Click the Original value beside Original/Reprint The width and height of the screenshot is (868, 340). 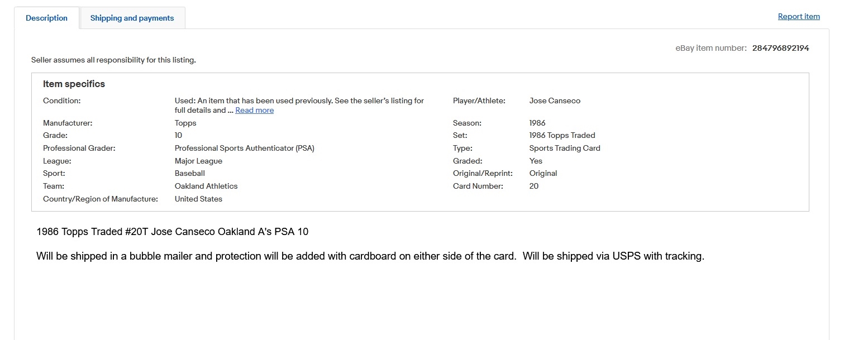pyautogui.click(x=543, y=173)
